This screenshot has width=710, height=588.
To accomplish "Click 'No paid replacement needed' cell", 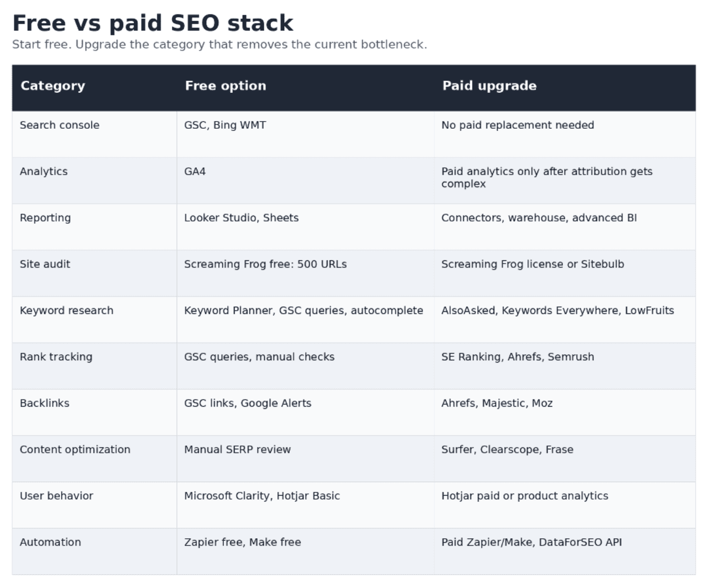I will pyautogui.click(x=565, y=134).
